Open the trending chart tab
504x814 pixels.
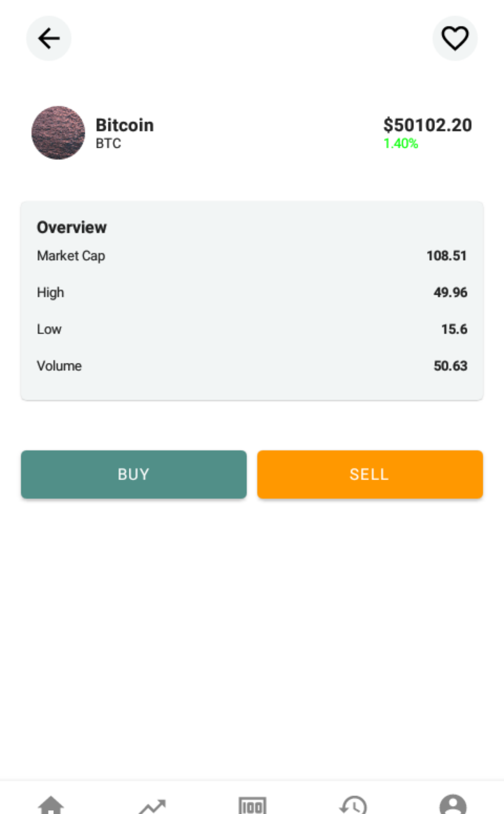(152, 805)
